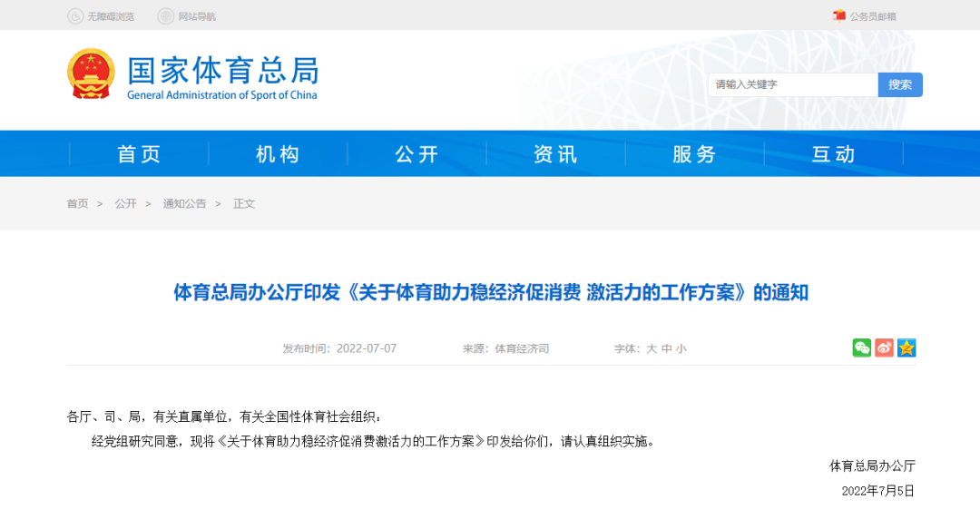980x519 pixels.
Task: Open 公开 navigation menu
Action: pos(416,154)
